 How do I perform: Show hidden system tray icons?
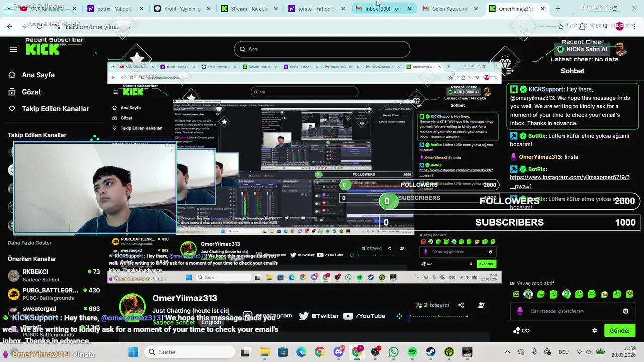(507, 352)
